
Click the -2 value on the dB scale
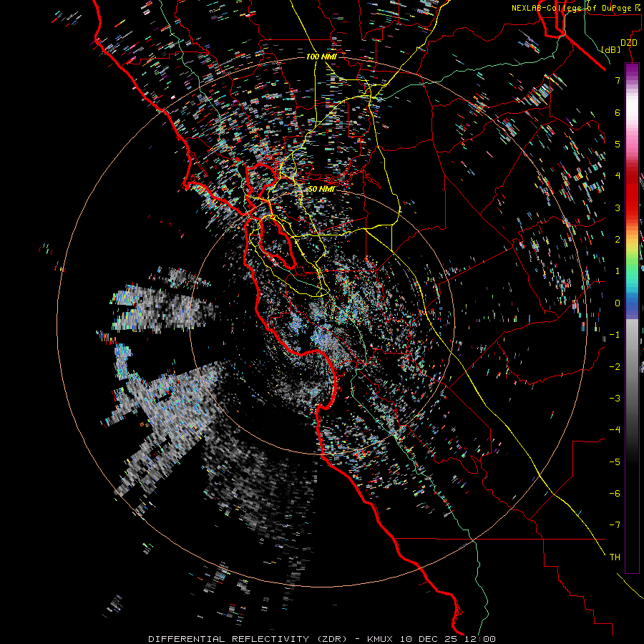[615, 367]
